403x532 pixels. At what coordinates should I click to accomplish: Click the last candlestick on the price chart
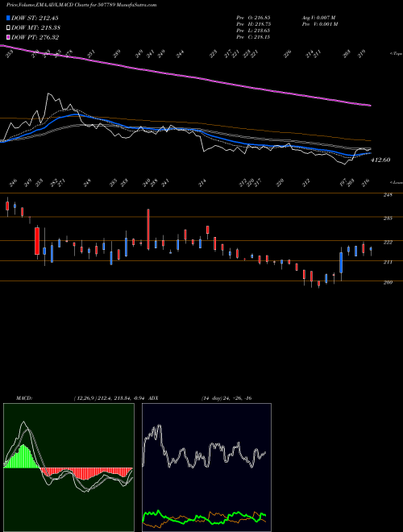[371, 249]
